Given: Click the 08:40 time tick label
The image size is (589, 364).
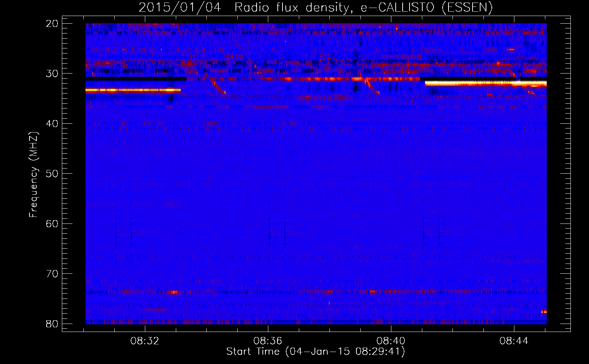Looking at the screenshot, I should [x=391, y=341].
